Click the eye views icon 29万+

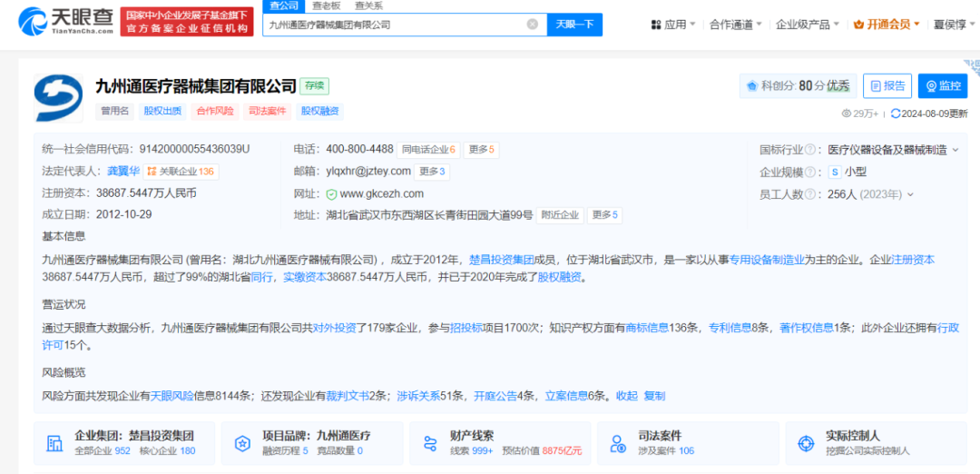click(x=847, y=114)
